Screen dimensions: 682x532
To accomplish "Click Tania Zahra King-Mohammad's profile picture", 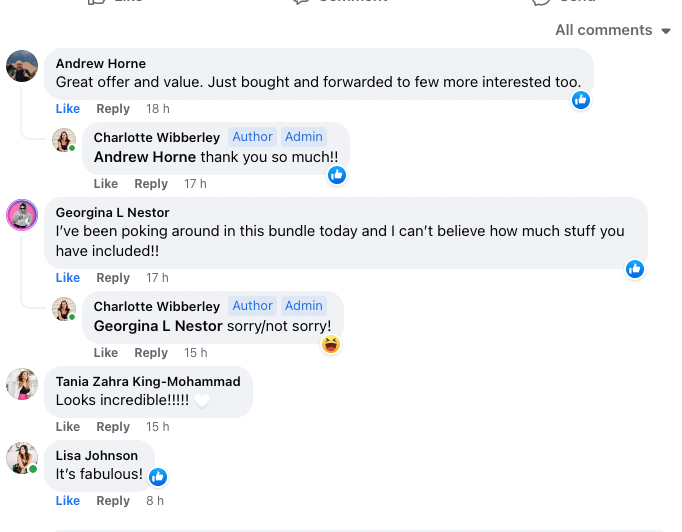I will [x=22, y=383].
